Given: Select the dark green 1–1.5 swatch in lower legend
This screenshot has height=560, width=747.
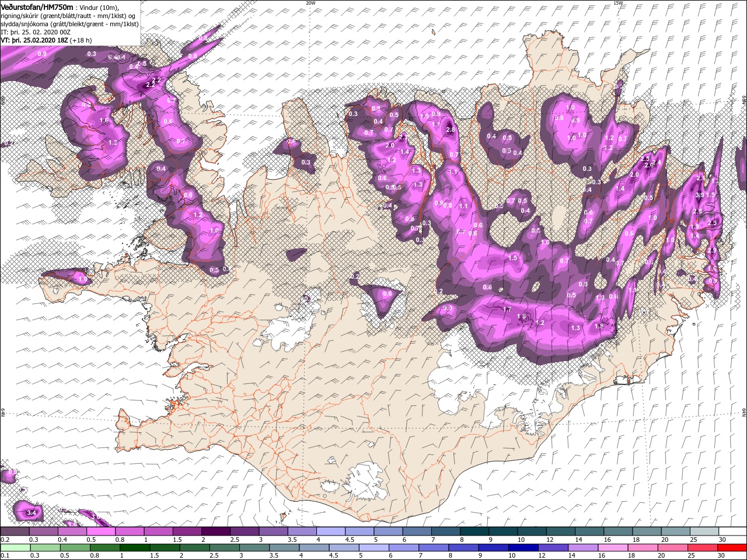Looking at the screenshot, I should (x=134, y=548).
